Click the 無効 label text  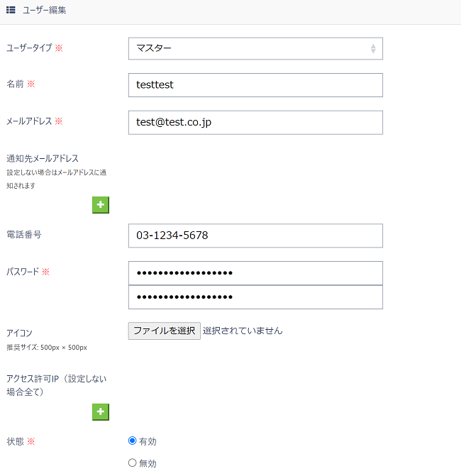(x=148, y=463)
